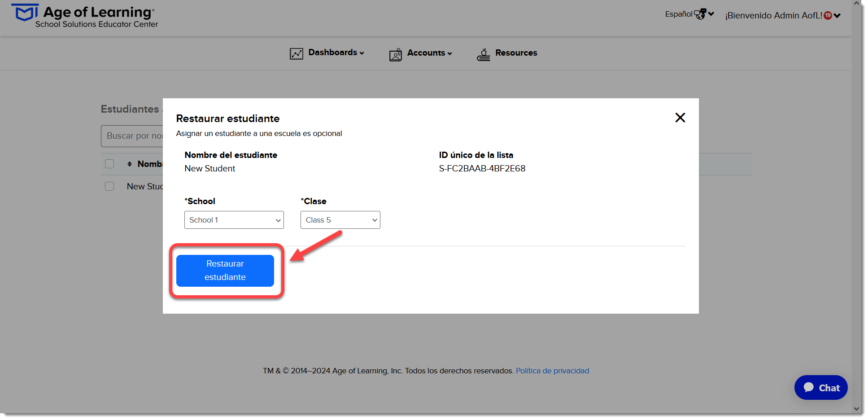Click the page's vertical scrollbar down arrow
Viewport: 868px width, 420px height.
[856, 409]
